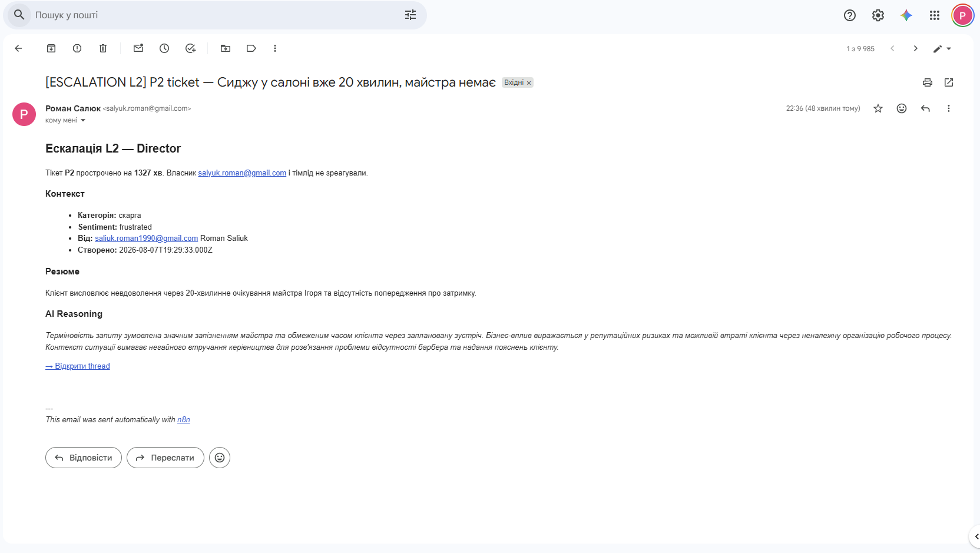
Task: Click the Переслати forward button
Action: pyautogui.click(x=165, y=458)
